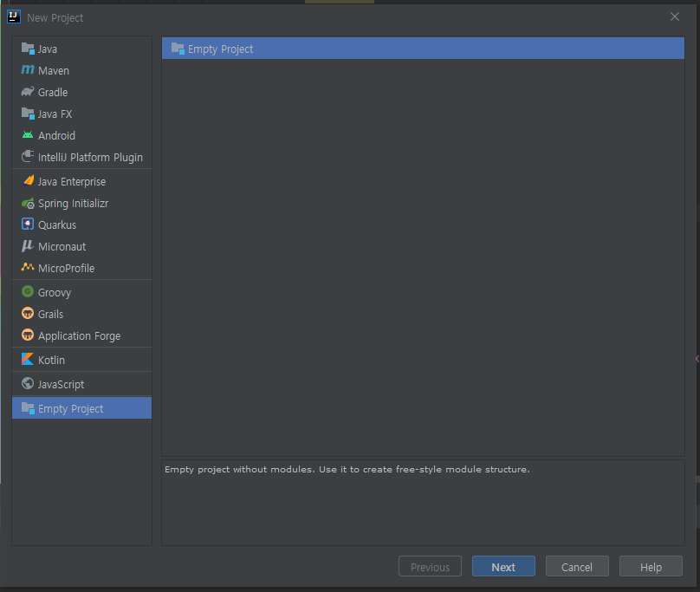
Task: Click the Java FX folder icon
Action: coord(28,114)
